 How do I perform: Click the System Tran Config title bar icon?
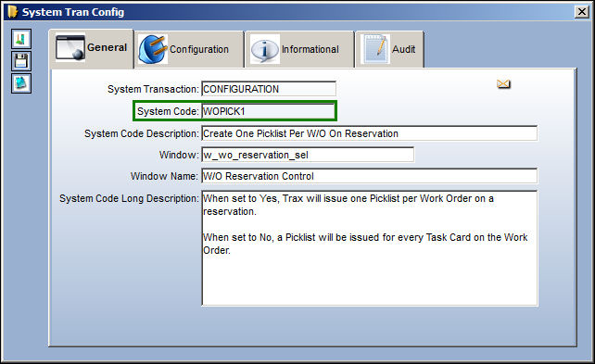(x=13, y=11)
